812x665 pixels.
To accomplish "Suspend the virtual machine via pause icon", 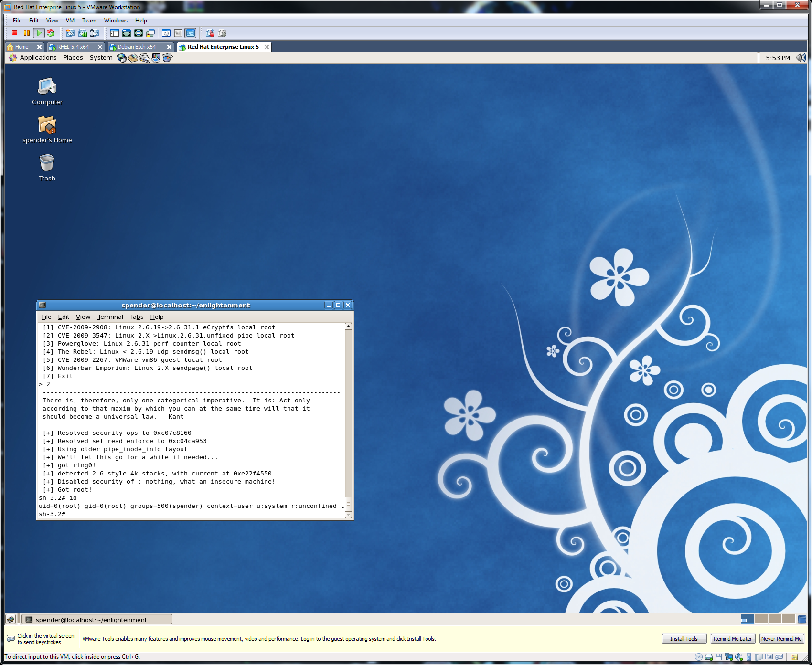I will pos(27,33).
